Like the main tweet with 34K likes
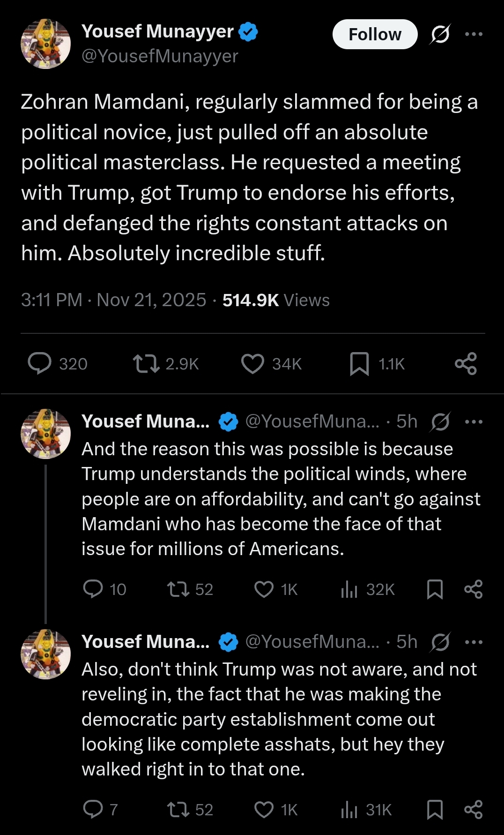504x835 pixels. coord(252,364)
